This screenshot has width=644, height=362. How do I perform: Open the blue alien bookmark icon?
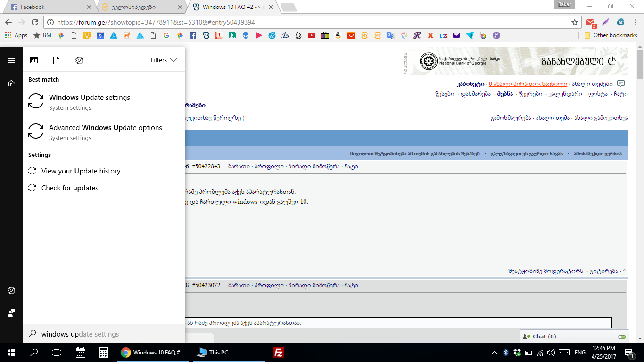[246, 35]
